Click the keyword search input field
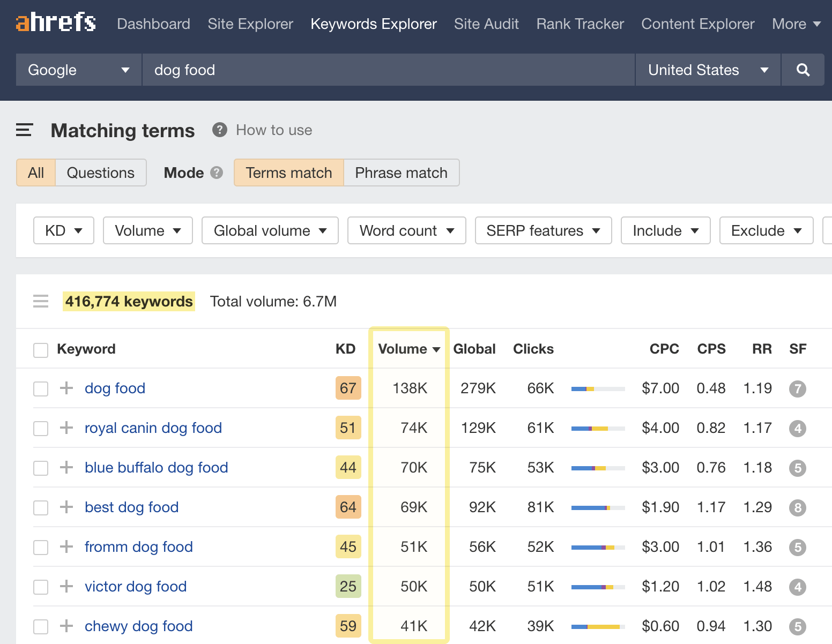Screen dimensions: 832x644 point(387,70)
